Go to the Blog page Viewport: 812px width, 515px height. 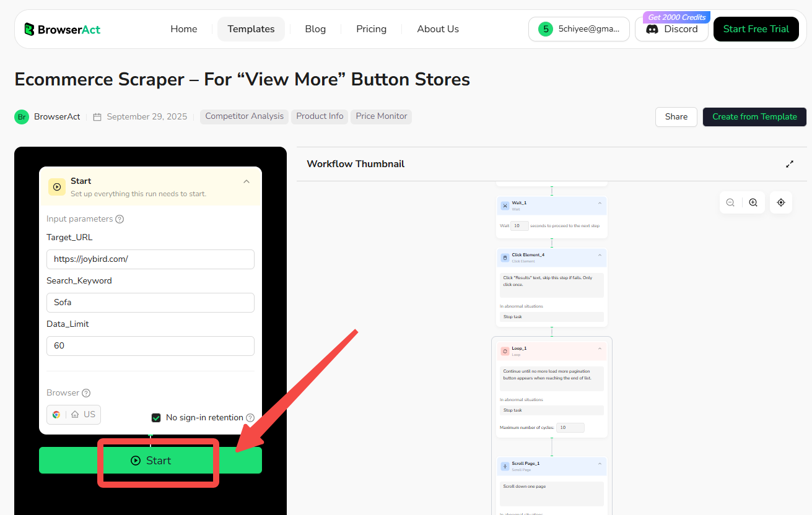click(315, 29)
